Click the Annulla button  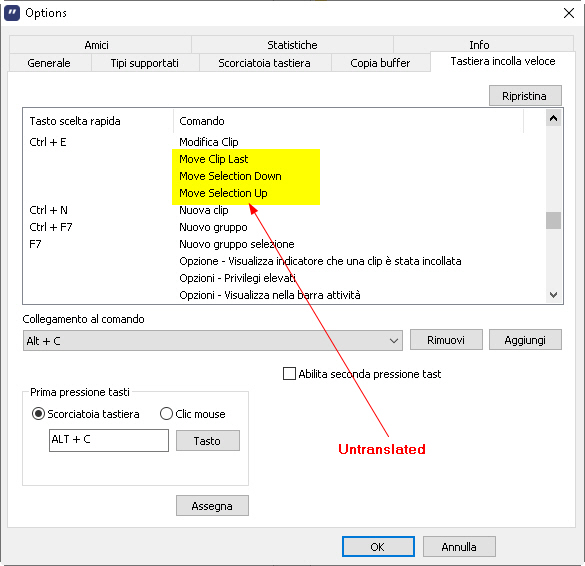(x=459, y=547)
